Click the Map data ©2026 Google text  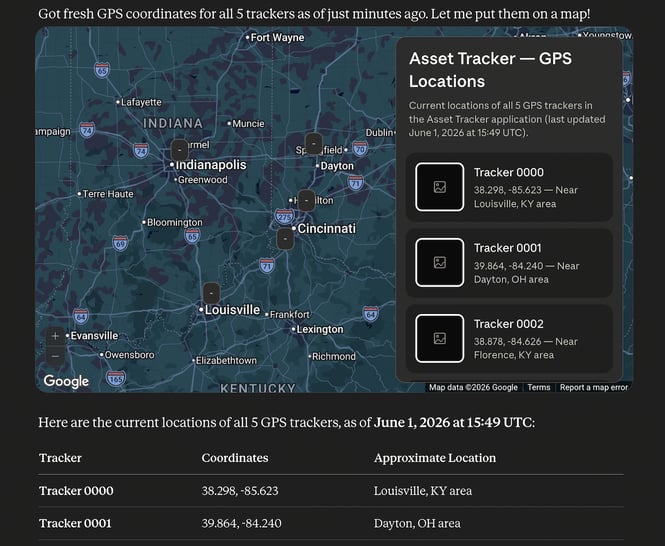[x=473, y=387]
